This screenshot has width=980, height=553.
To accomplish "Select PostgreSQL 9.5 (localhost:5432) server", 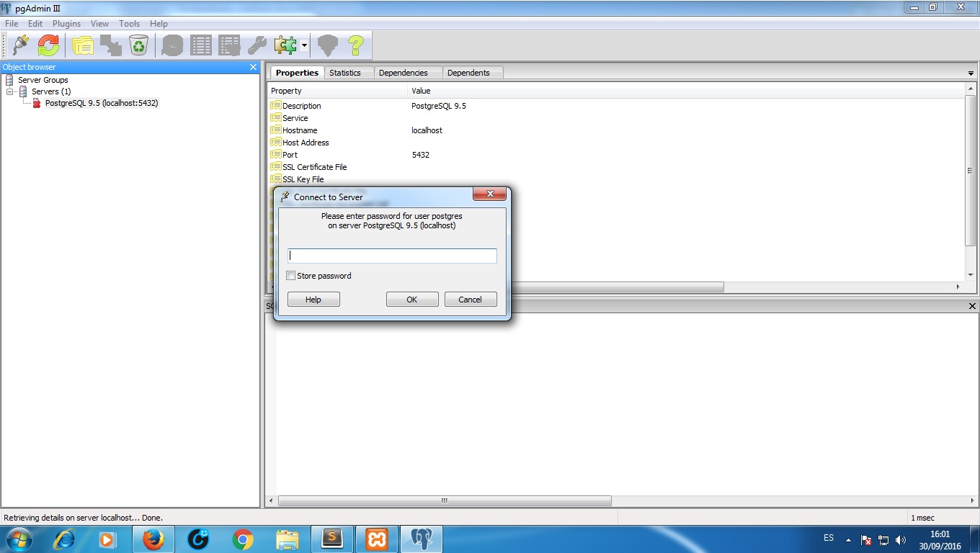I will (x=102, y=103).
